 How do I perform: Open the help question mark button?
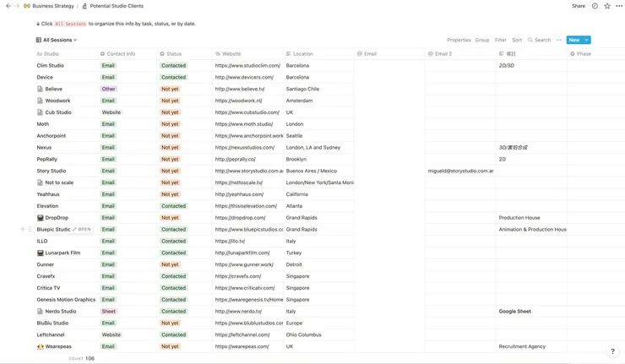612,351
